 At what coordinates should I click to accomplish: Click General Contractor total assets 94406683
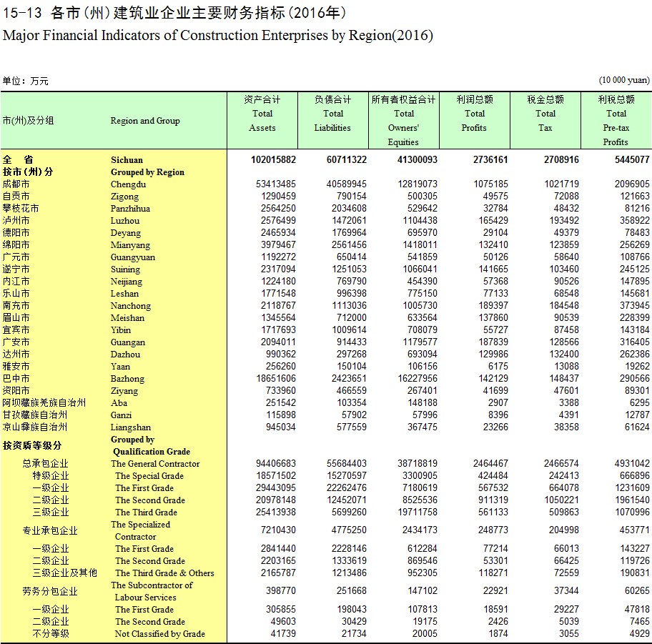pyautogui.click(x=276, y=464)
